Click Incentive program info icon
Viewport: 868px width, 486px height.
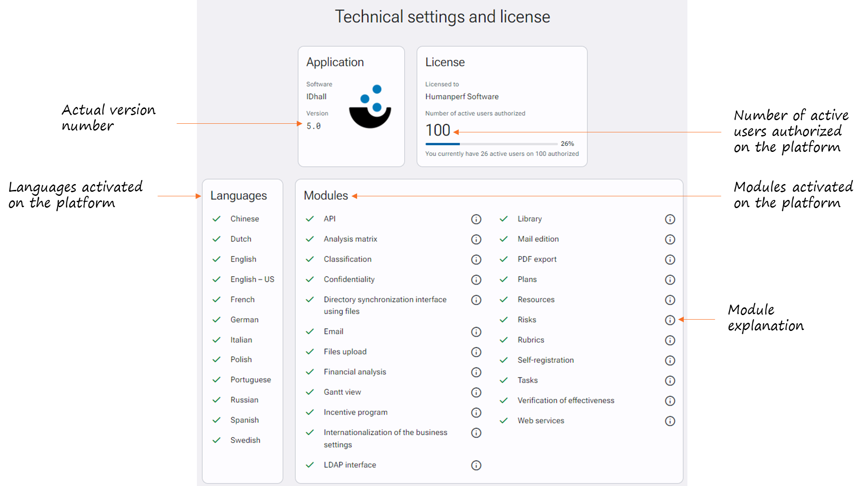(476, 413)
